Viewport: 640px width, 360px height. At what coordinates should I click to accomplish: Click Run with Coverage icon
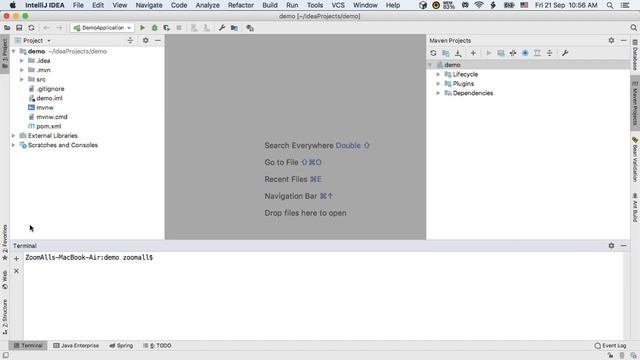click(x=167, y=28)
